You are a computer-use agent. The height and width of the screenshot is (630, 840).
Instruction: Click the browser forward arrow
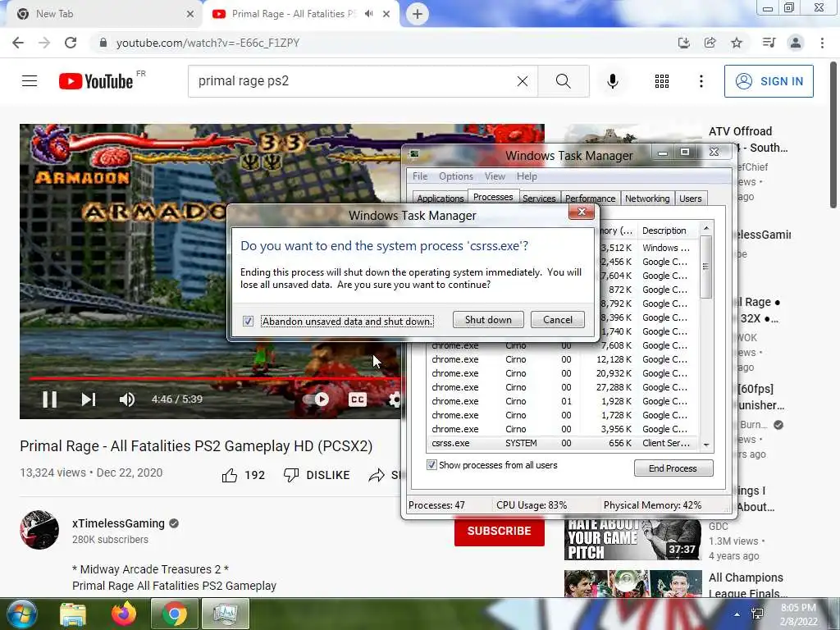tap(44, 43)
